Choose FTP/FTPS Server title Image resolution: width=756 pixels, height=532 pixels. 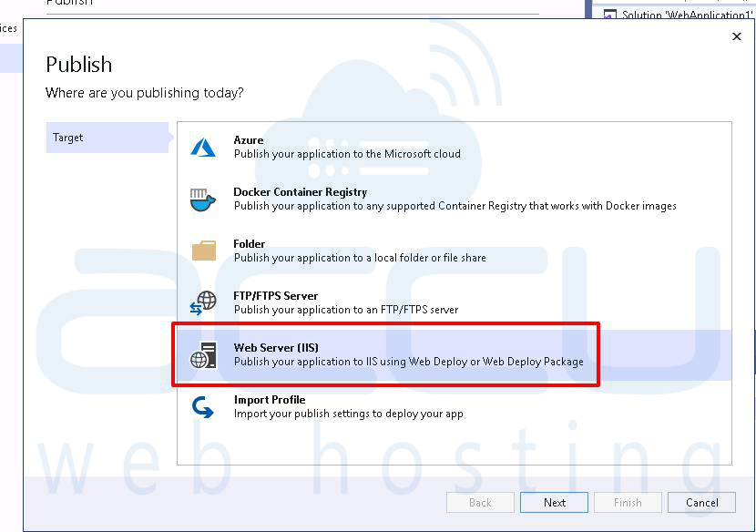point(276,296)
